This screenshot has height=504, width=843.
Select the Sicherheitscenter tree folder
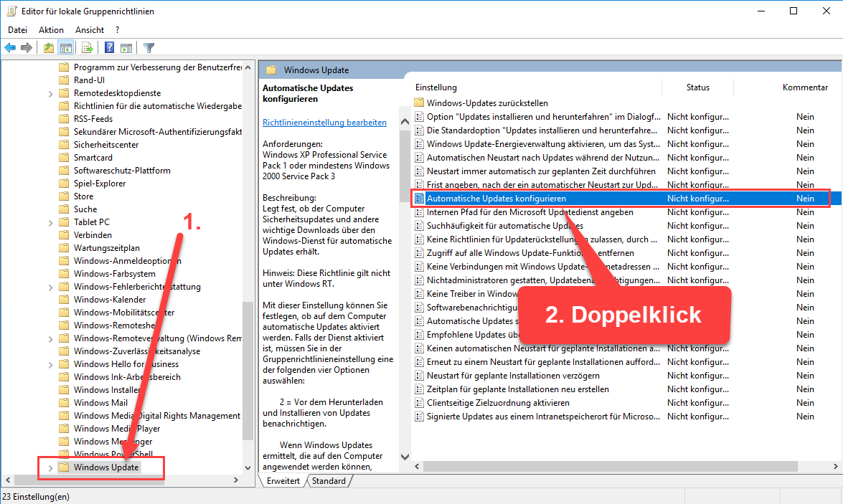(106, 145)
